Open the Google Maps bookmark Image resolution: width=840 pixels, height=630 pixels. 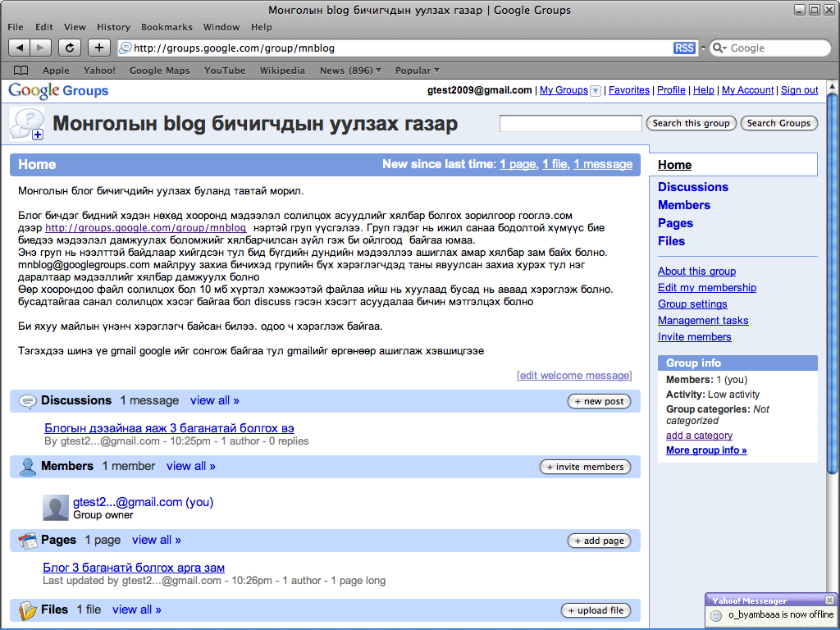160,71
